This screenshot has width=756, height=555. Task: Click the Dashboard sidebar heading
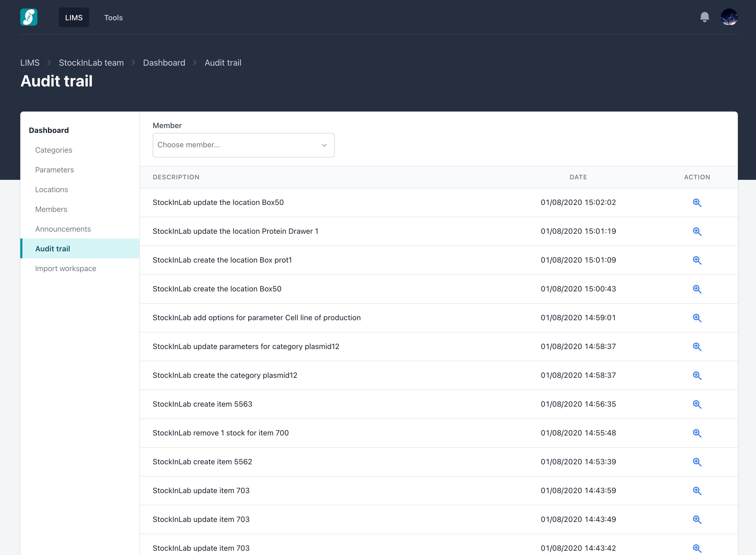pyautogui.click(x=49, y=130)
